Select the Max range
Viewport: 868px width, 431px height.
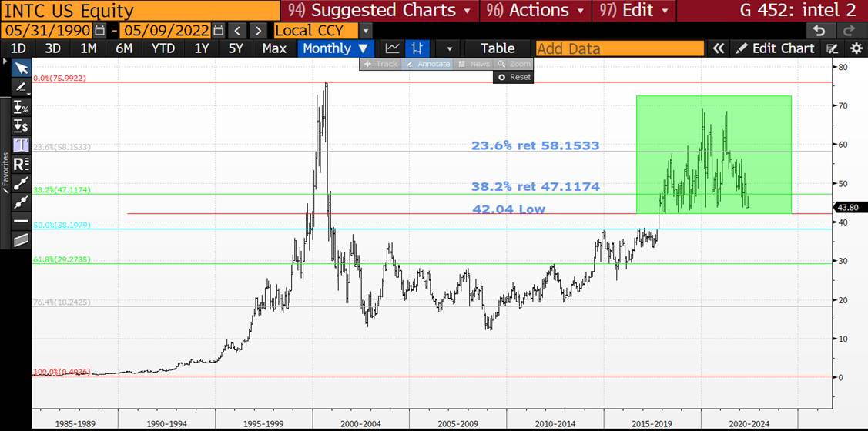tap(274, 48)
